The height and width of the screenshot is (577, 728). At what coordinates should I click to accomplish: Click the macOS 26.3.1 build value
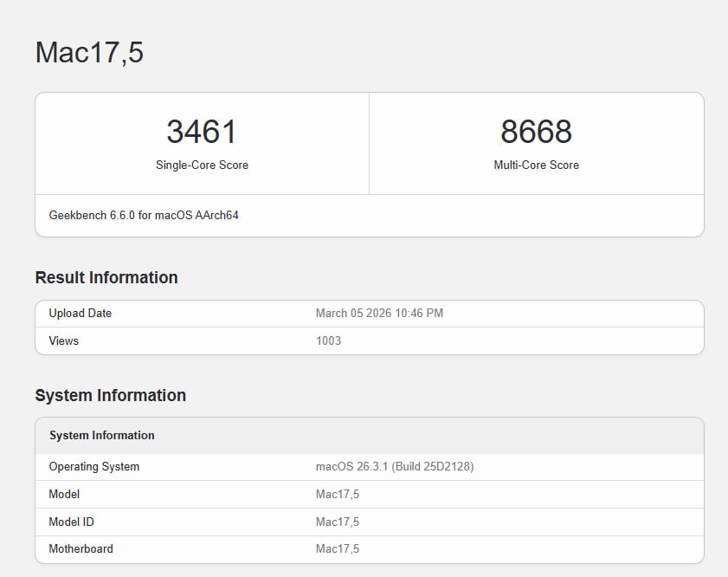395,467
